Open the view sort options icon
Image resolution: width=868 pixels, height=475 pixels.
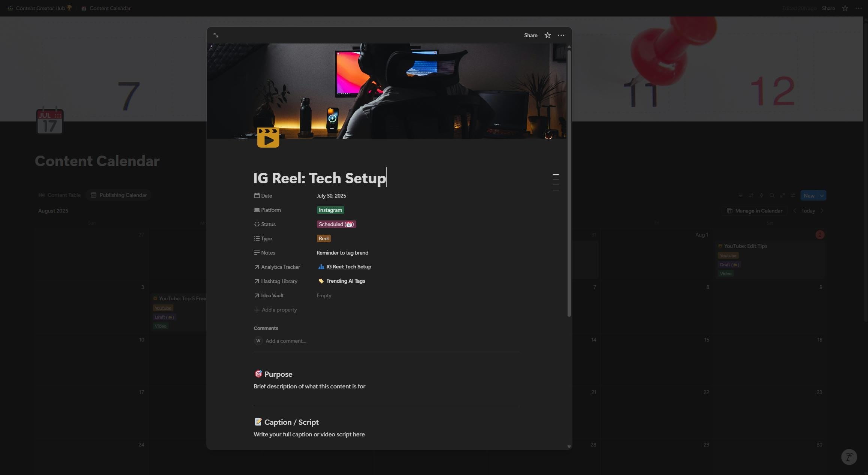coord(751,195)
